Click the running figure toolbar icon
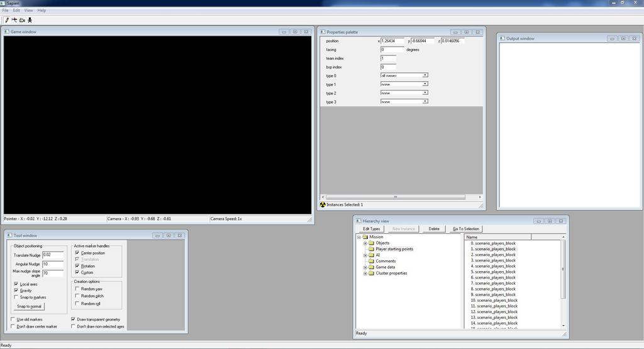 [30, 20]
